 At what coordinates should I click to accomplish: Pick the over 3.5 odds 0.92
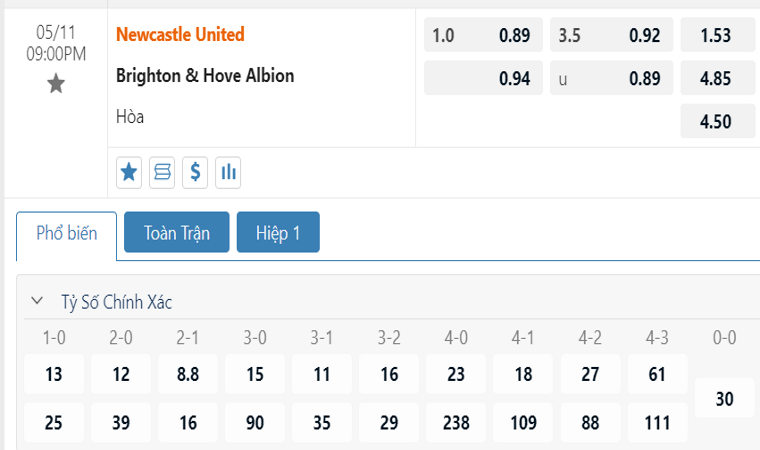(611, 36)
